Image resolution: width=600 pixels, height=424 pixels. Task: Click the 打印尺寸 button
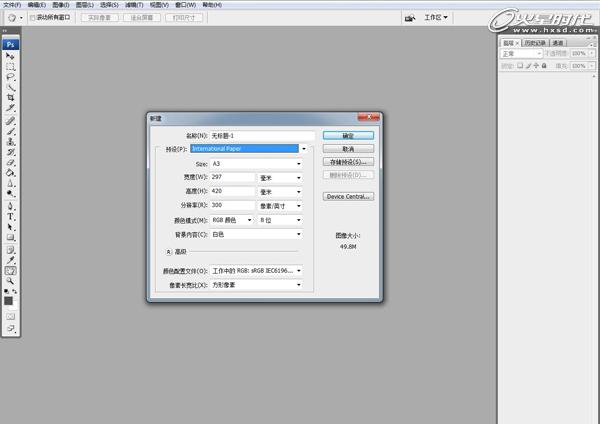184,18
